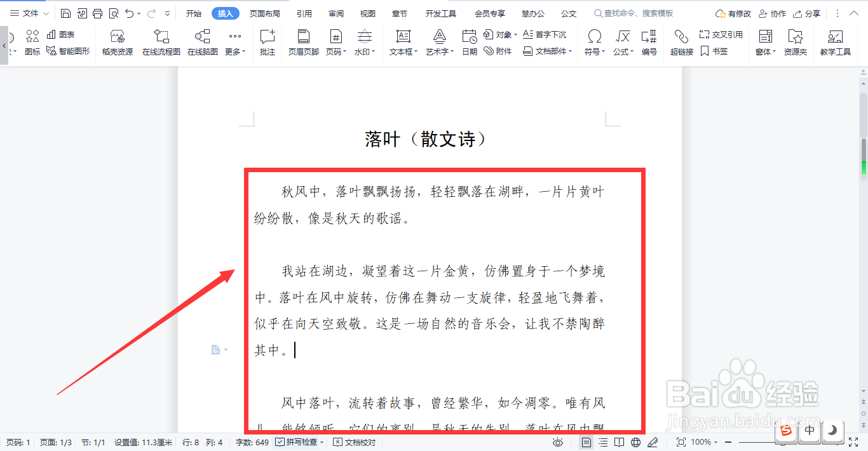This screenshot has height=451, width=868.
Task: Switch to the 章节 tab
Action: click(x=399, y=13)
